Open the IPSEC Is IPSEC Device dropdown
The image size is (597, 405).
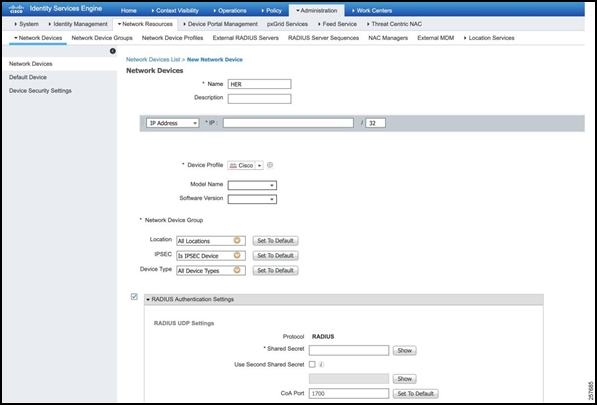point(211,256)
